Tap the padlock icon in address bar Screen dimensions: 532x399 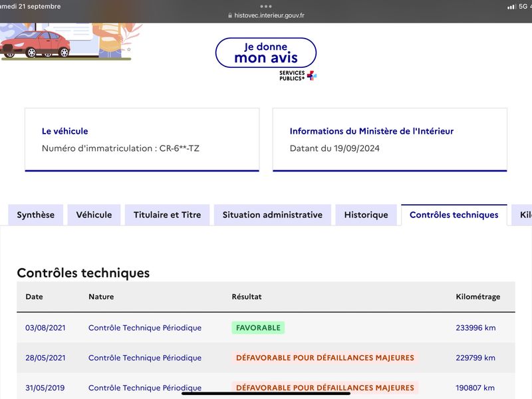[230, 15]
